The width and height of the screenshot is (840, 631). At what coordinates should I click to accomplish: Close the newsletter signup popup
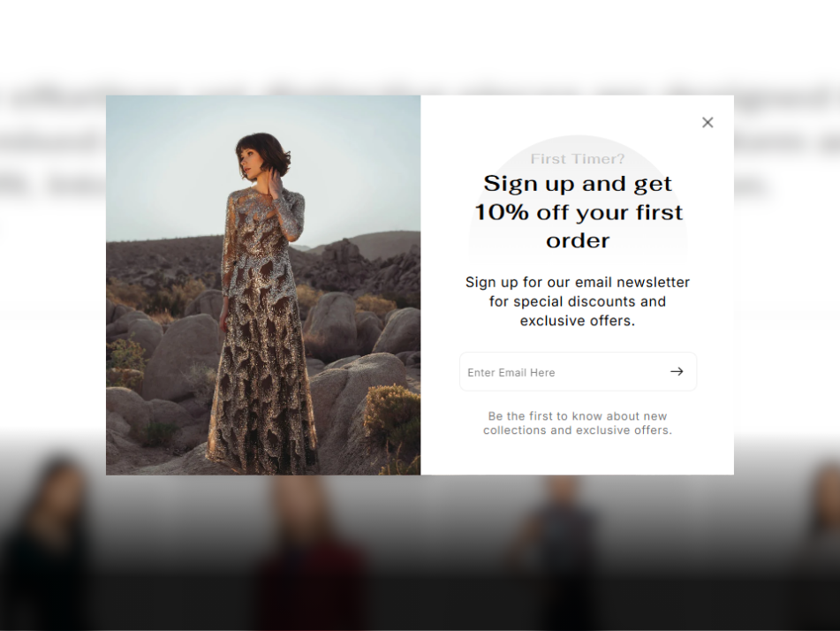(708, 123)
